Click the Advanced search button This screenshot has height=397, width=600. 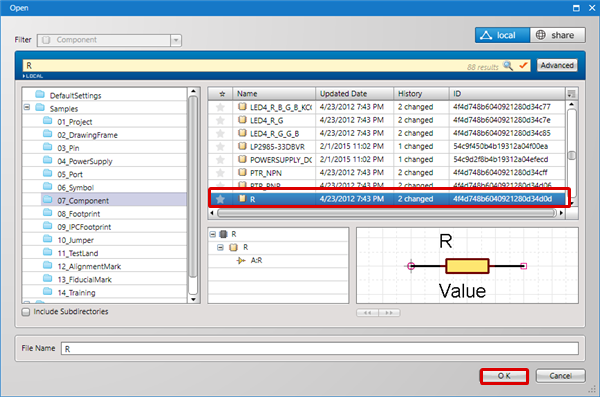point(557,65)
